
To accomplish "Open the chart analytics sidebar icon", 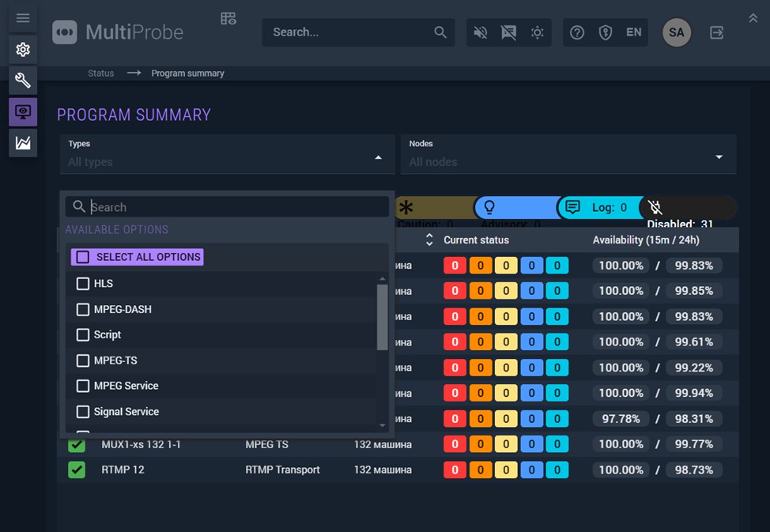I will (x=23, y=143).
